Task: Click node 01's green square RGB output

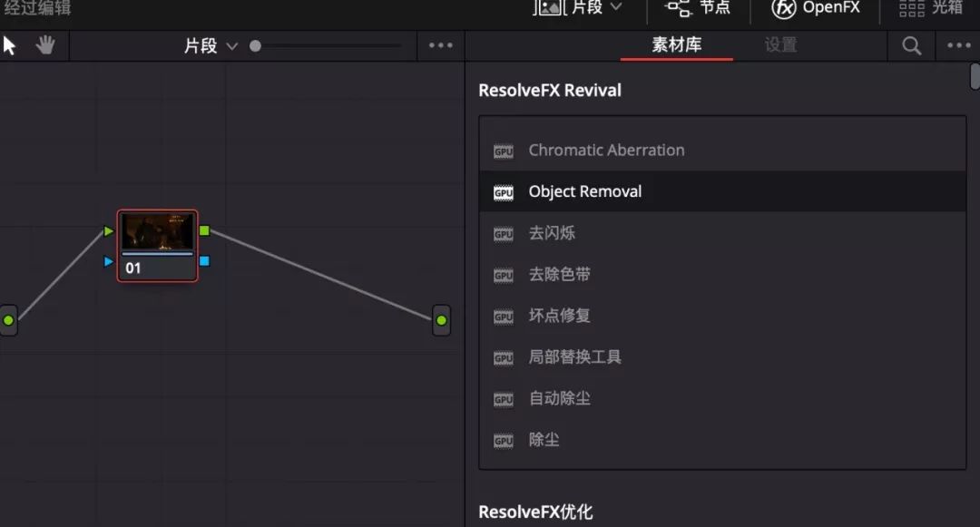Action: [x=204, y=230]
